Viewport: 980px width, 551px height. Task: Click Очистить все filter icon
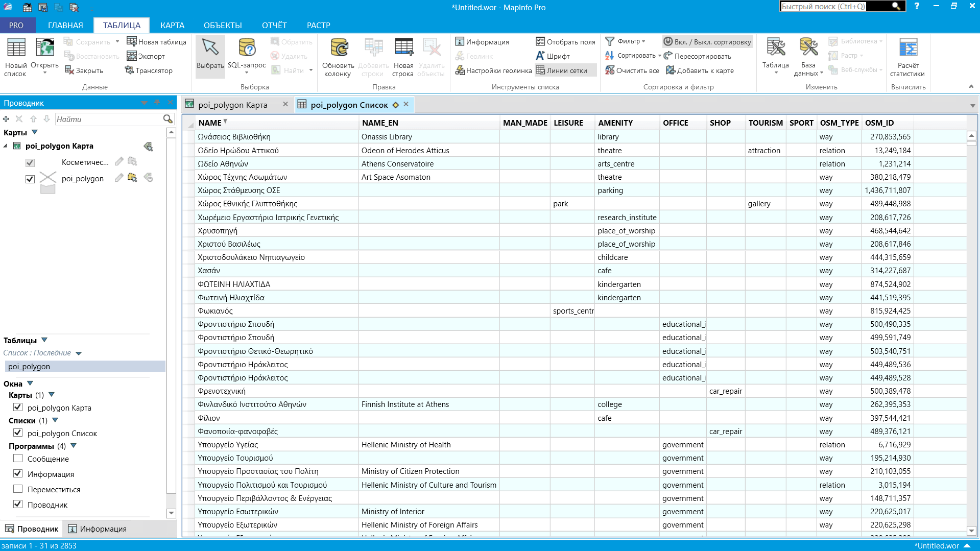[632, 70]
